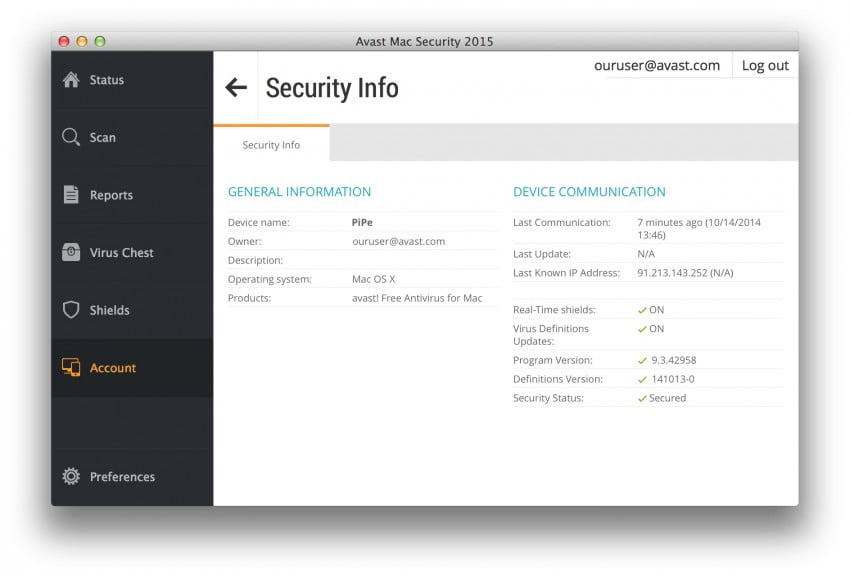Screen dimensions: 850x577
Task: Click the Scan magnifier icon
Action: [71, 137]
